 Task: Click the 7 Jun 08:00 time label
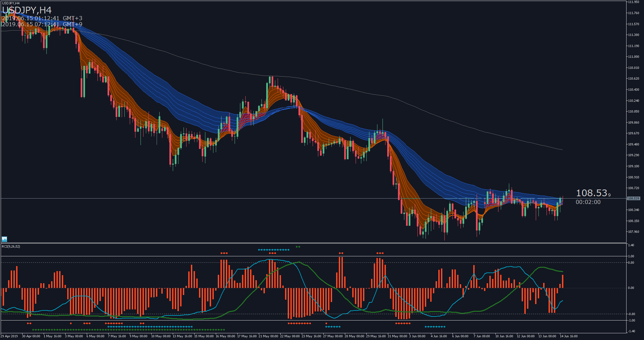482,336
